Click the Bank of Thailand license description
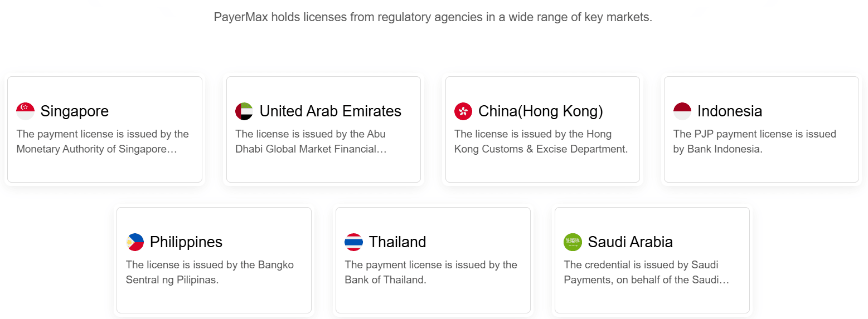The height and width of the screenshot is (319, 868). click(431, 272)
